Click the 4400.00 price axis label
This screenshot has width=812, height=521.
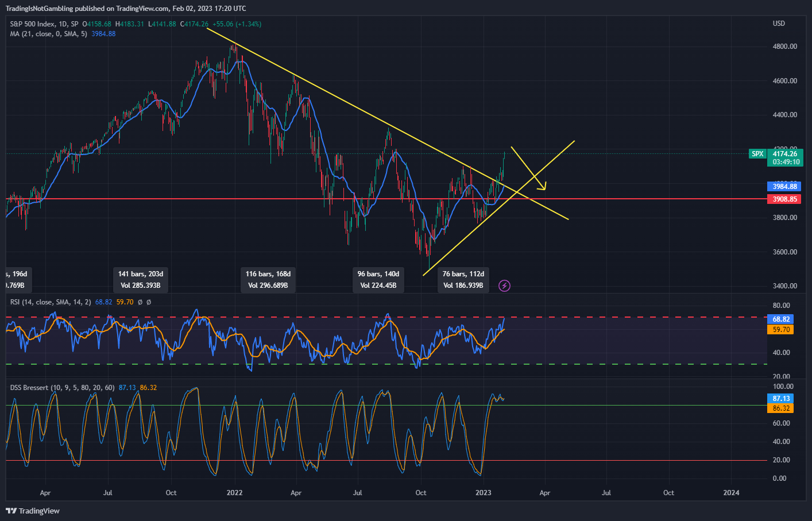pos(785,115)
